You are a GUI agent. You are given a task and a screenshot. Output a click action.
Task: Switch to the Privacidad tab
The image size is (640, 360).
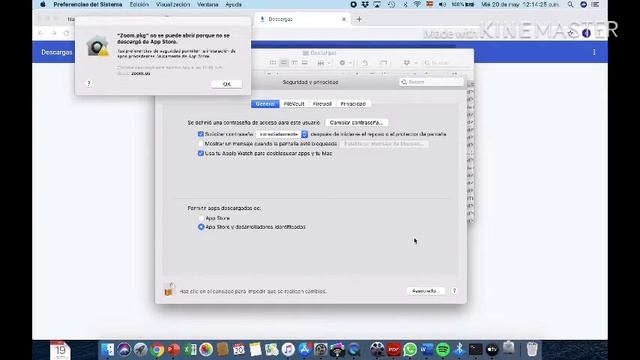(353, 104)
